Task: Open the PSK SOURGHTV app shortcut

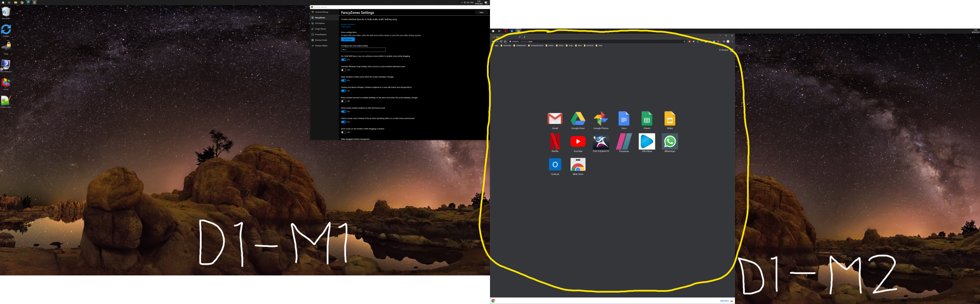Action: [x=601, y=142]
